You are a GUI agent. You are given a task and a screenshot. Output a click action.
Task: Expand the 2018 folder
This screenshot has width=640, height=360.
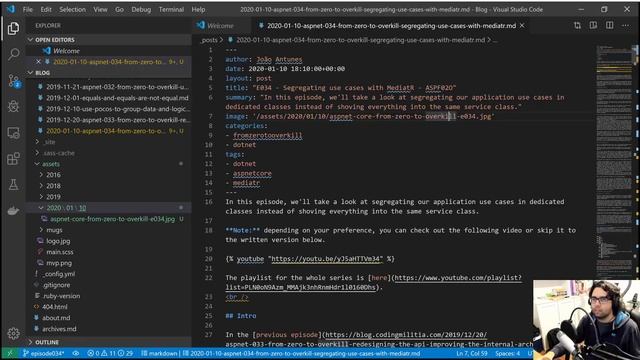tap(109, 186)
